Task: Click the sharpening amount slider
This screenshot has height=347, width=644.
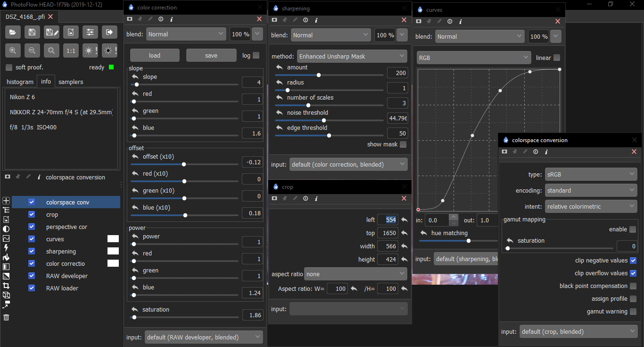Action: [329, 75]
